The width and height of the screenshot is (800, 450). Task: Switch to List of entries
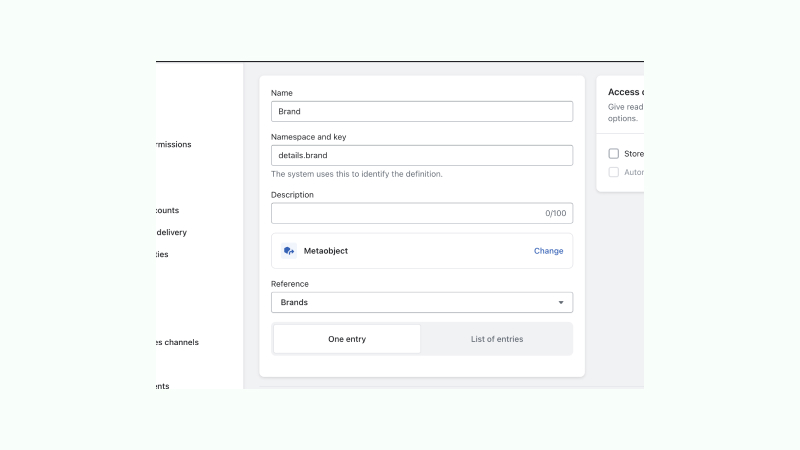coord(496,339)
